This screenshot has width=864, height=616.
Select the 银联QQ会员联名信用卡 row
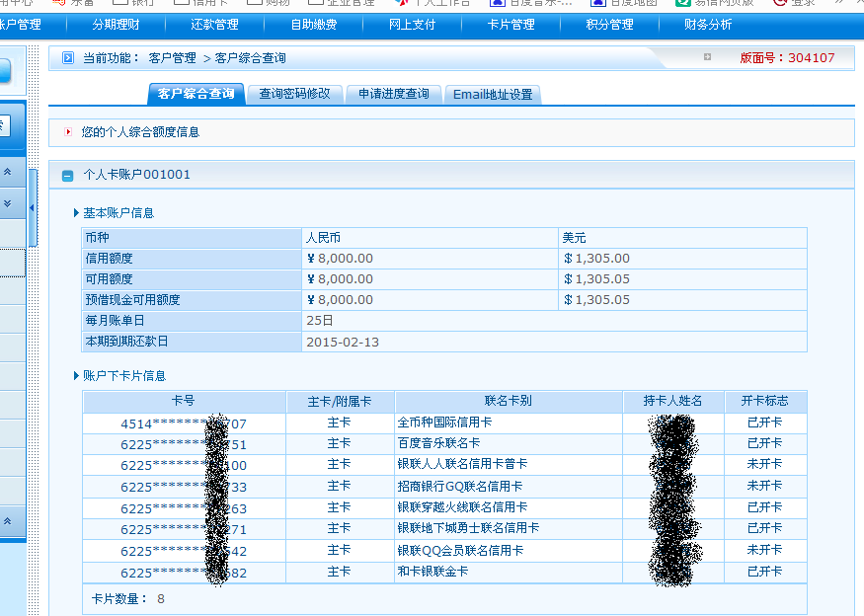tap(444, 551)
